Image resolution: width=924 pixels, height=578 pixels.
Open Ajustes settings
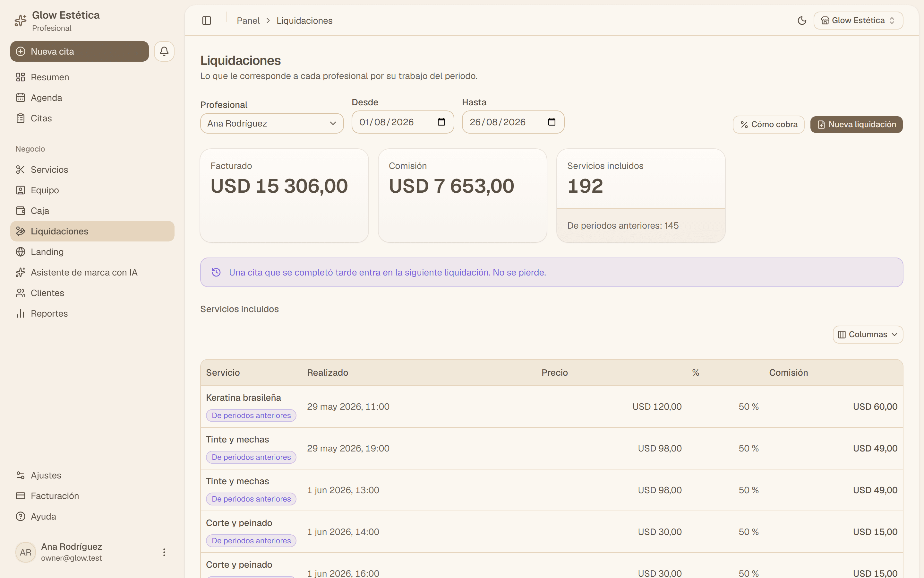92,475
